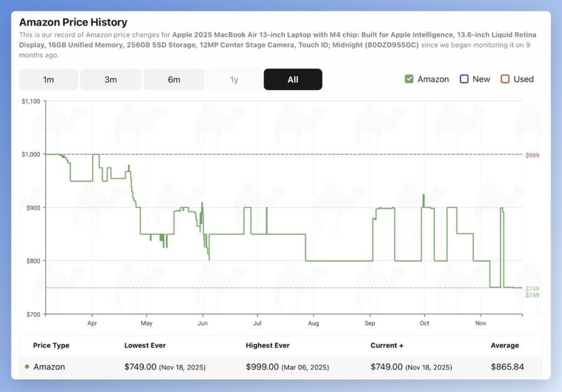Click the red $999 highest price label
This screenshot has height=392, width=562.
tap(532, 155)
